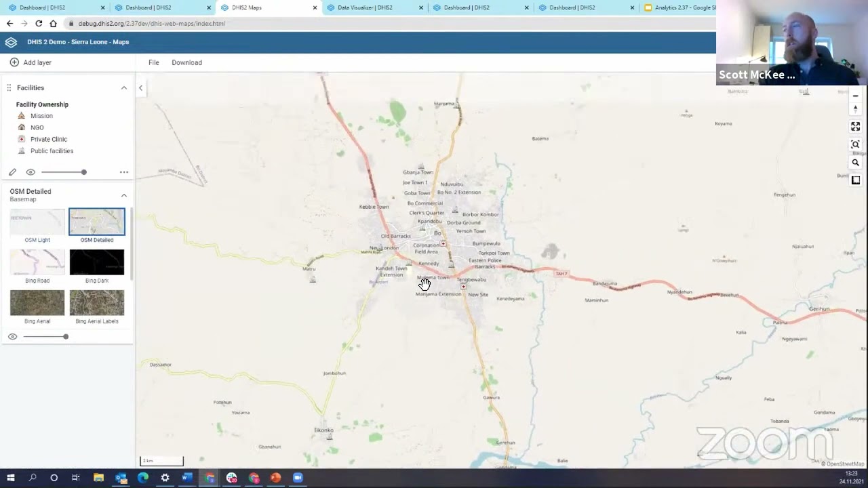Click the Private Clinic legend icon

pos(21,139)
